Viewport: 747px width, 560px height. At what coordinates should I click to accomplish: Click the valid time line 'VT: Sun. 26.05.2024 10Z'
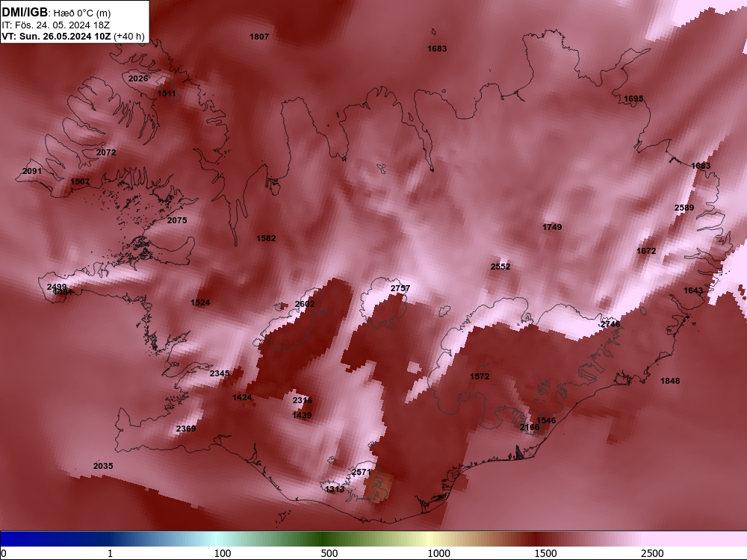57,36
